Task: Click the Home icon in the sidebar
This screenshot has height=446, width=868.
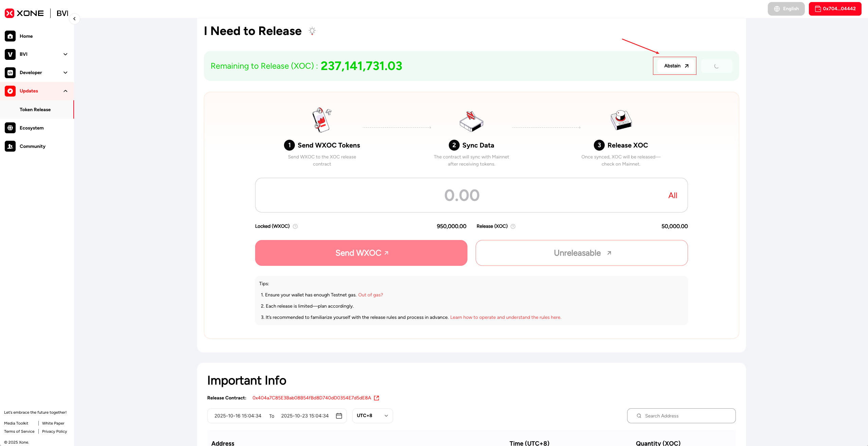Action: point(10,36)
